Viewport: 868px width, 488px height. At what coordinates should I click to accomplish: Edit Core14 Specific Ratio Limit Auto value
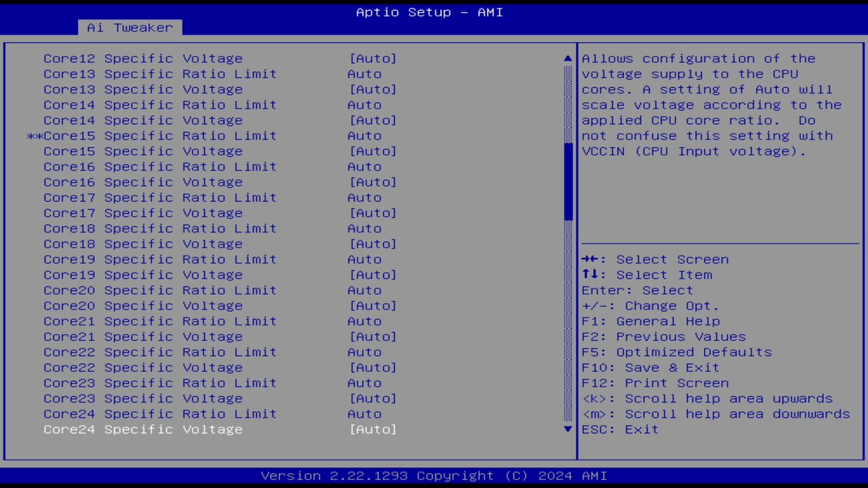tap(365, 105)
